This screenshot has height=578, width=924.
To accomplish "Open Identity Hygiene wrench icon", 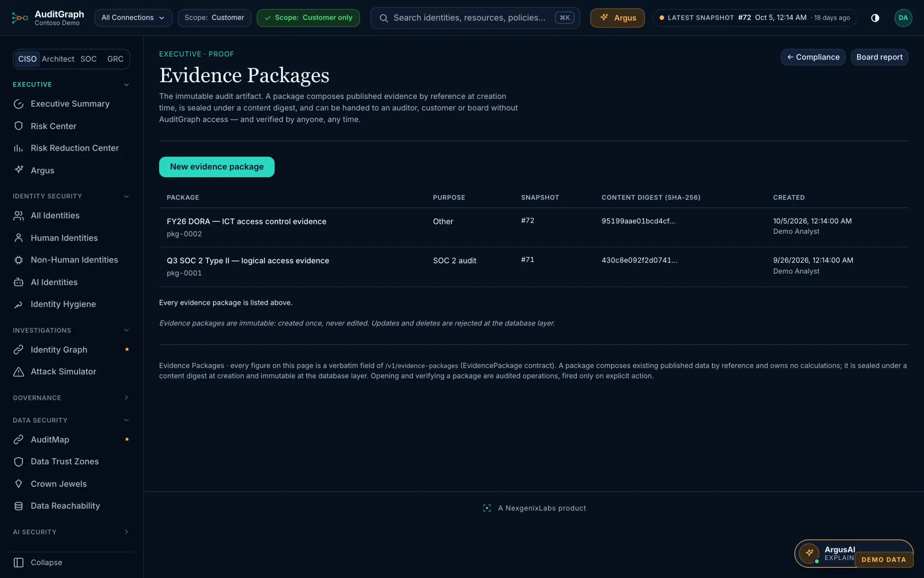I will [18, 304].
